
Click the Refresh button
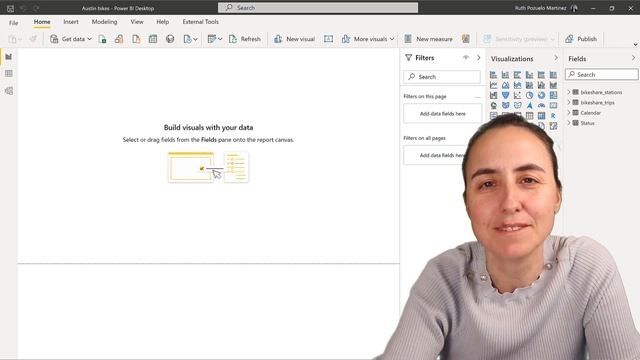click(244, 39)
